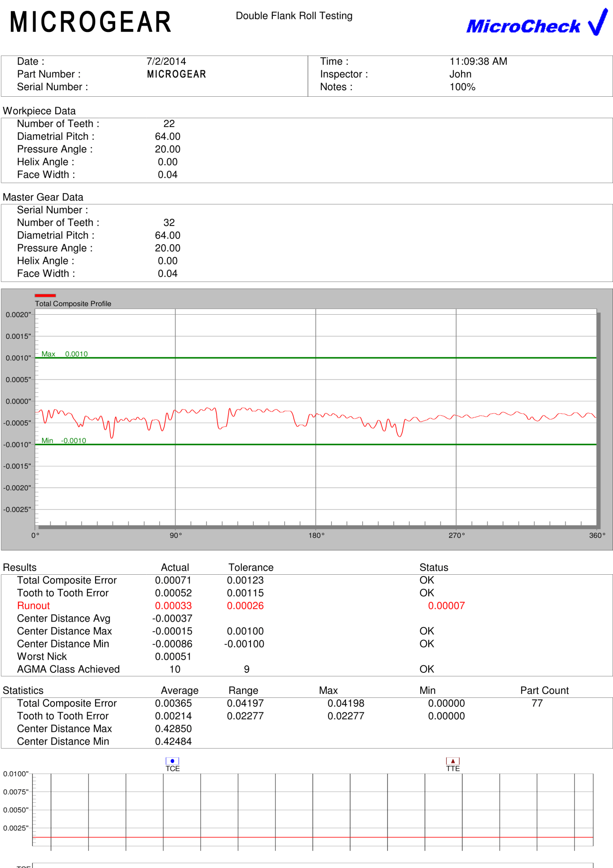Click Part Count value 77
Screen dimensions: 613x868
click(537, 703)
